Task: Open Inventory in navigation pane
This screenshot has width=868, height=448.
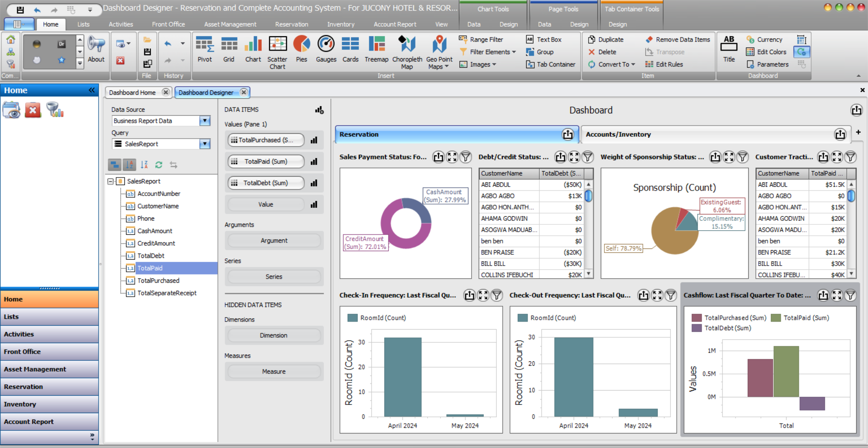Action: click(49, 404)
